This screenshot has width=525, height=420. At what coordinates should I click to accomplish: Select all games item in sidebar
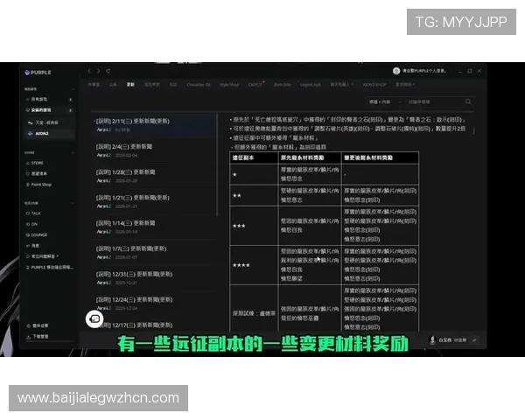[x=50, y=100]
